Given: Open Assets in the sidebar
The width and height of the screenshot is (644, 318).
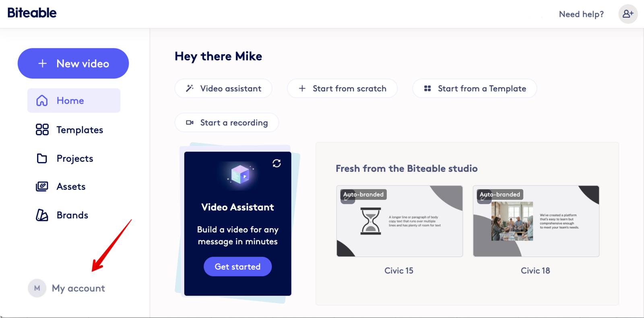Looking at the screenshot, I should point(60,187).
